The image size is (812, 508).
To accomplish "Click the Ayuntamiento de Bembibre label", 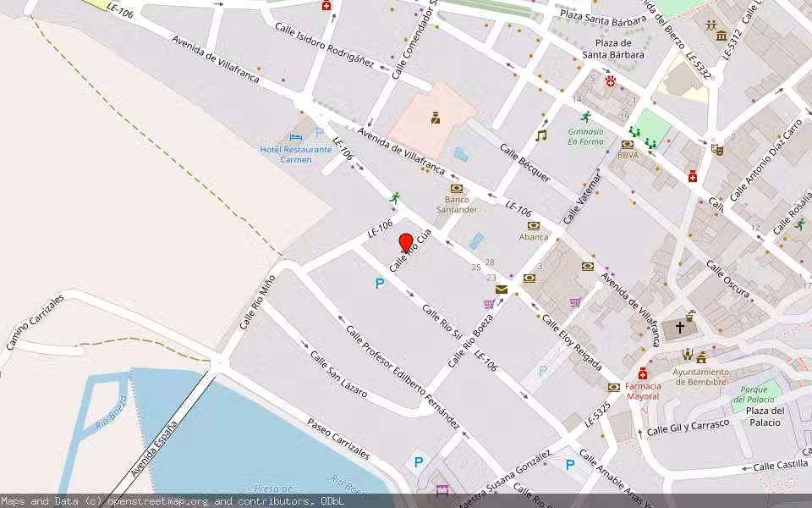I will (700, 377).
